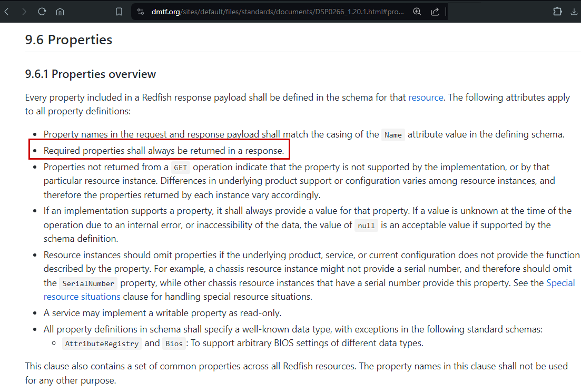Click 'A service may implement a writable property' line
This screenshot has width=581, height=392.
[x=162, y=313]
